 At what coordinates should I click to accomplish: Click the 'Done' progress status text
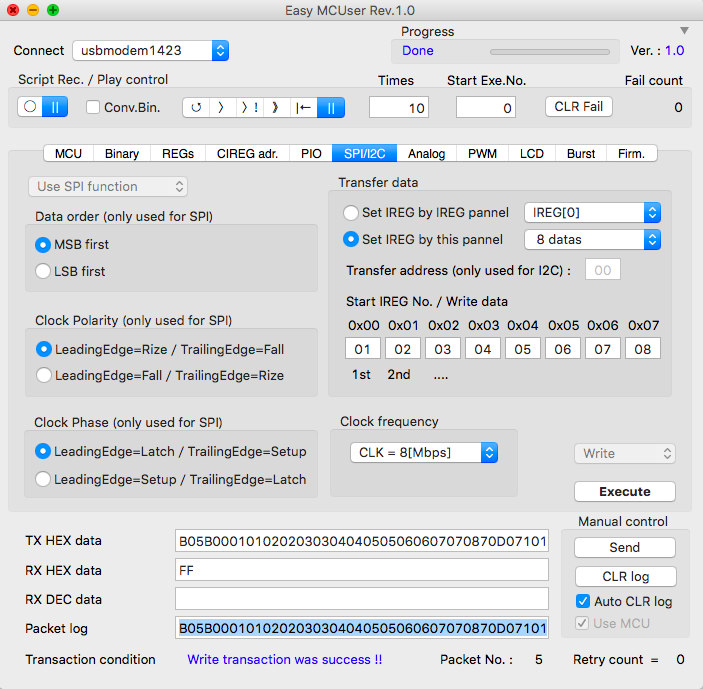coord(417,51)
